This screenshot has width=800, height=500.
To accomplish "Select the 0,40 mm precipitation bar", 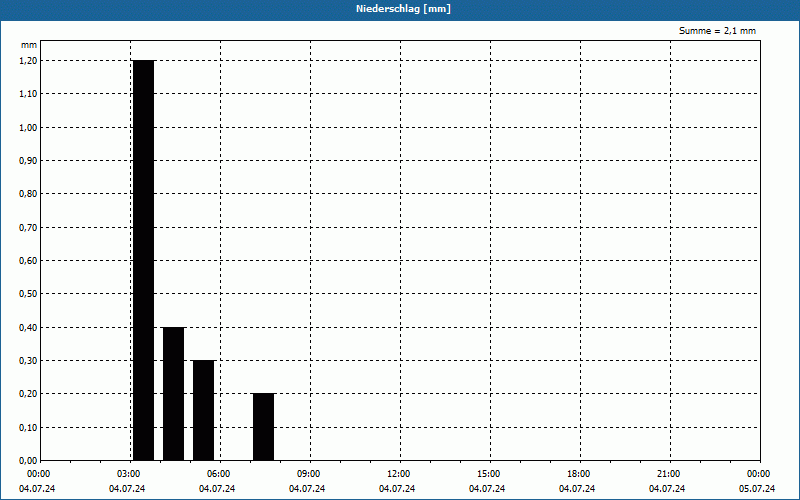I will coord(173,393).
